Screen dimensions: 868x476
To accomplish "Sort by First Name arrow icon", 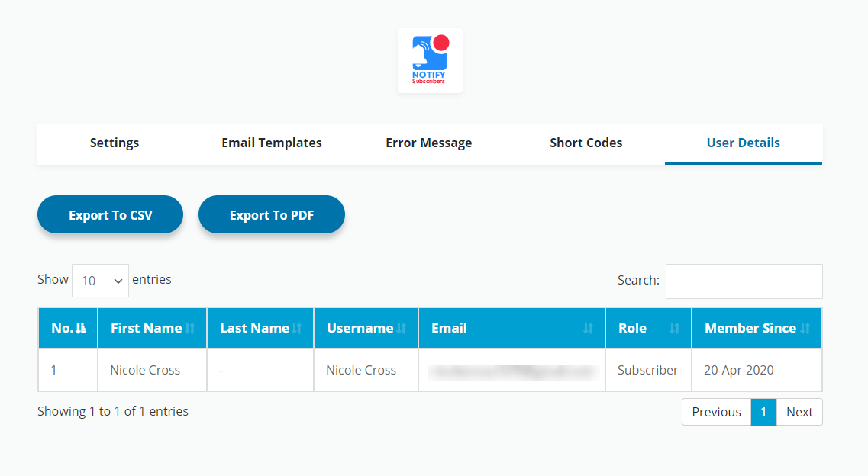I will pyautogui.click(x=190, y=328).
